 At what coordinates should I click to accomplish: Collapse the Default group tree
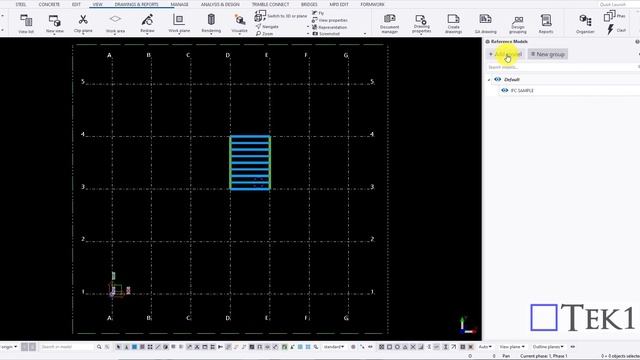(x=489, y=80)
